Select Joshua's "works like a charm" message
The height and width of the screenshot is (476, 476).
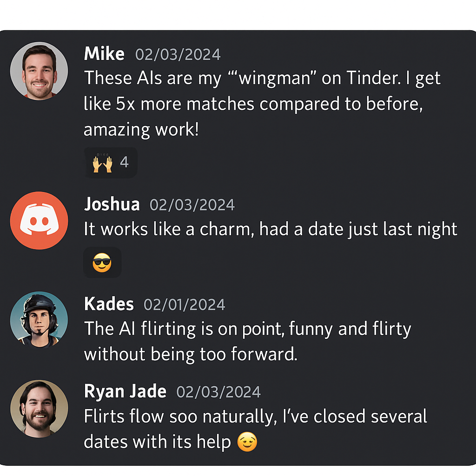(271, 229)
